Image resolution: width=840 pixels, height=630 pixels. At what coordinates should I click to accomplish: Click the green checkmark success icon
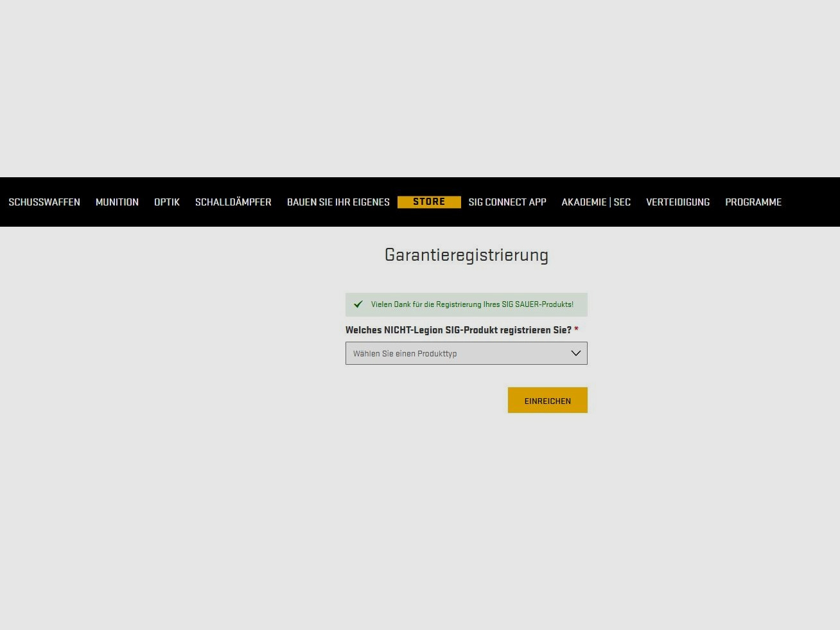click(x=358, y=304)
